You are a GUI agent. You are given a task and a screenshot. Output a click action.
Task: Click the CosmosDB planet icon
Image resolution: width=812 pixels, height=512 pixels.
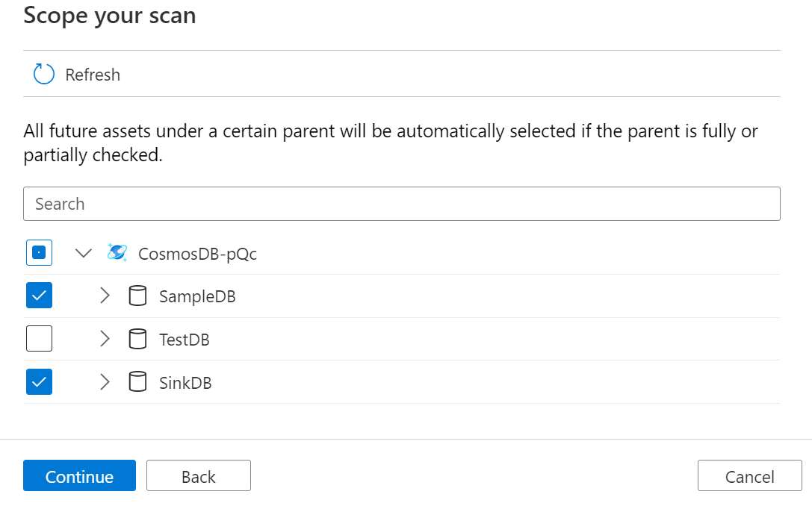click(117, 252)
